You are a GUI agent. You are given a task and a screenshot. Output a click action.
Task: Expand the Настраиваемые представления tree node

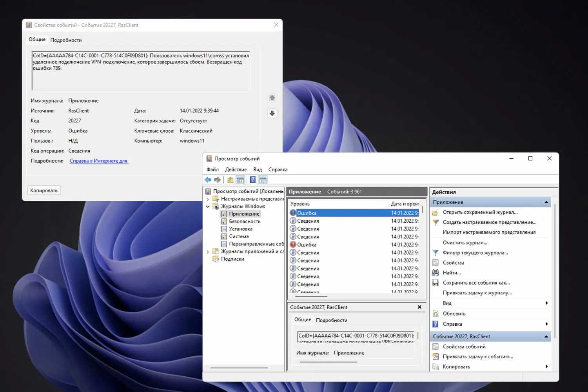pyautogui.click(x=208, y=199)
